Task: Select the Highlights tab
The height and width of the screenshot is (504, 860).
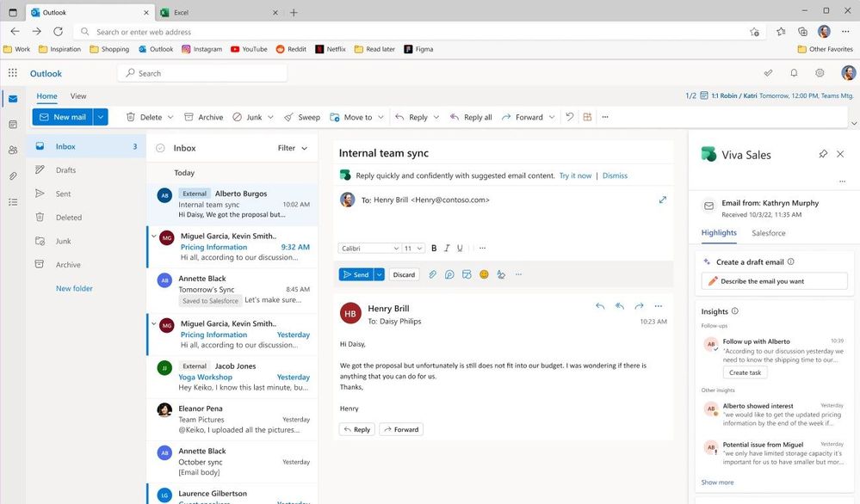Action: (x=719, y=233)
